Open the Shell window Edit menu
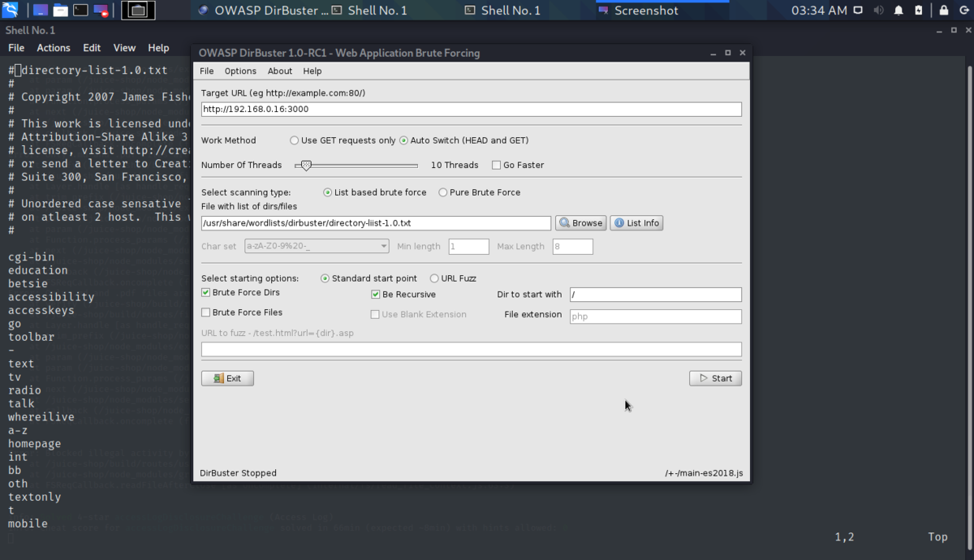 (92, 48)
